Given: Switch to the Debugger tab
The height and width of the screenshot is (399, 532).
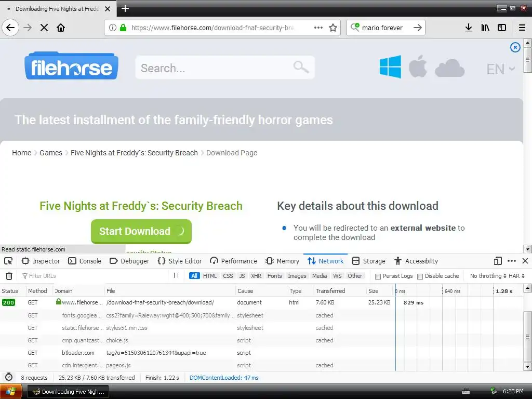Looking at the screenshot, I should 129,261.
